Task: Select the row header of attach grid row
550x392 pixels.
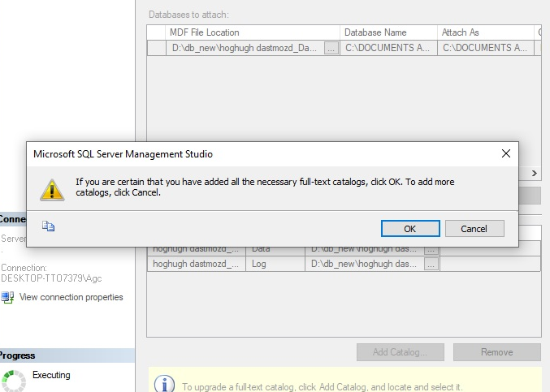Action: (x=157, y=48)
